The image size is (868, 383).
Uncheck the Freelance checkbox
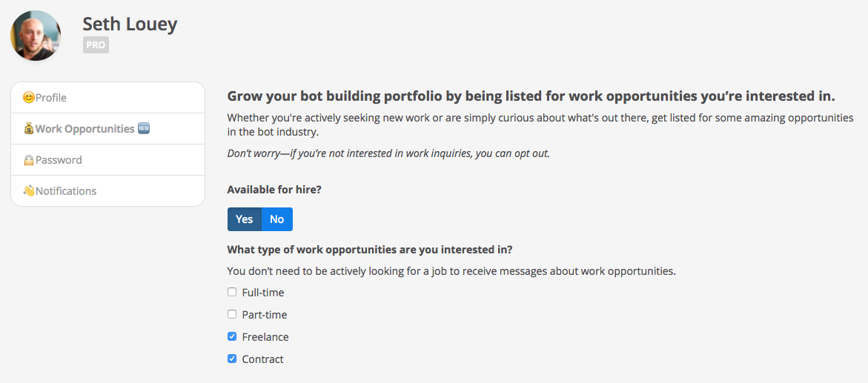click(232, 336)
